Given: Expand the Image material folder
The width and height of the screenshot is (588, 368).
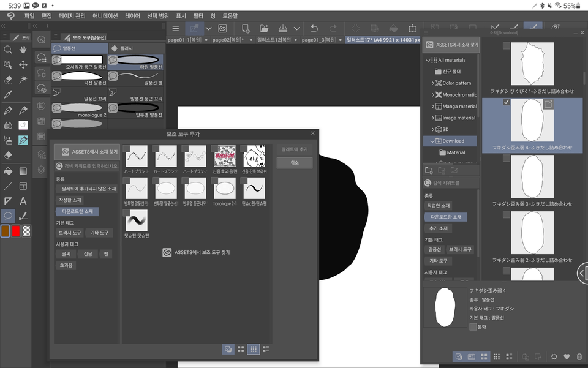Looking at the screenshot, I should pos(433,118).
